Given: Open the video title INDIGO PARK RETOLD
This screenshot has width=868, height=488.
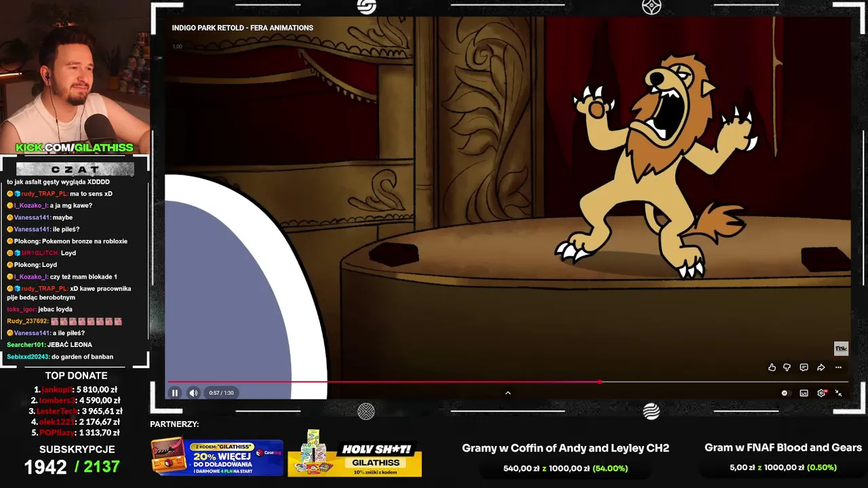Looking at the screenshot, I should tap(242, 28).
